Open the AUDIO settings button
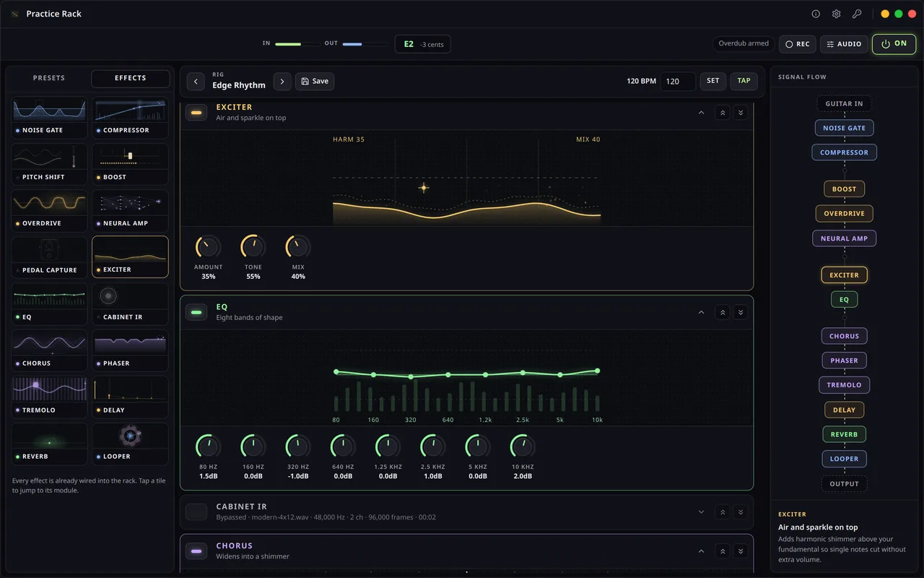This screenshot has width=924, height=578. click(x=844, y=44)
